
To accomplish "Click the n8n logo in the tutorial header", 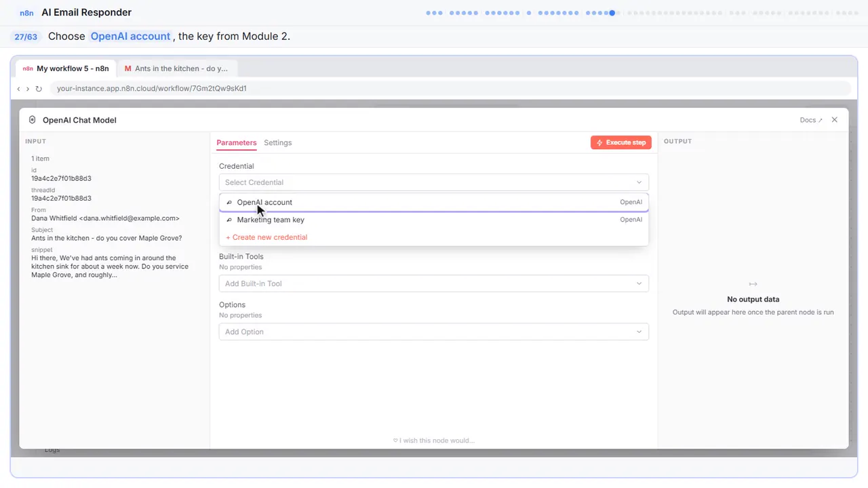I will click(27, 13).
